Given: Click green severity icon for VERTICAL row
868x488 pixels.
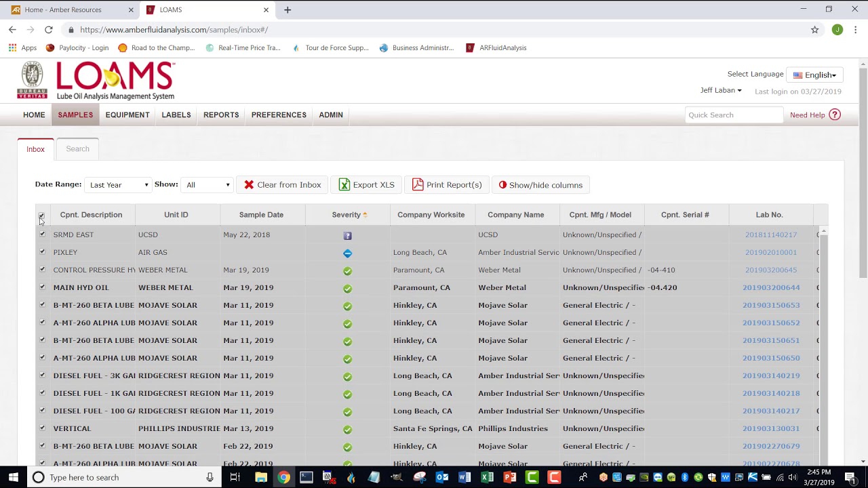Looking at the screenshot, I should [347, 429].
